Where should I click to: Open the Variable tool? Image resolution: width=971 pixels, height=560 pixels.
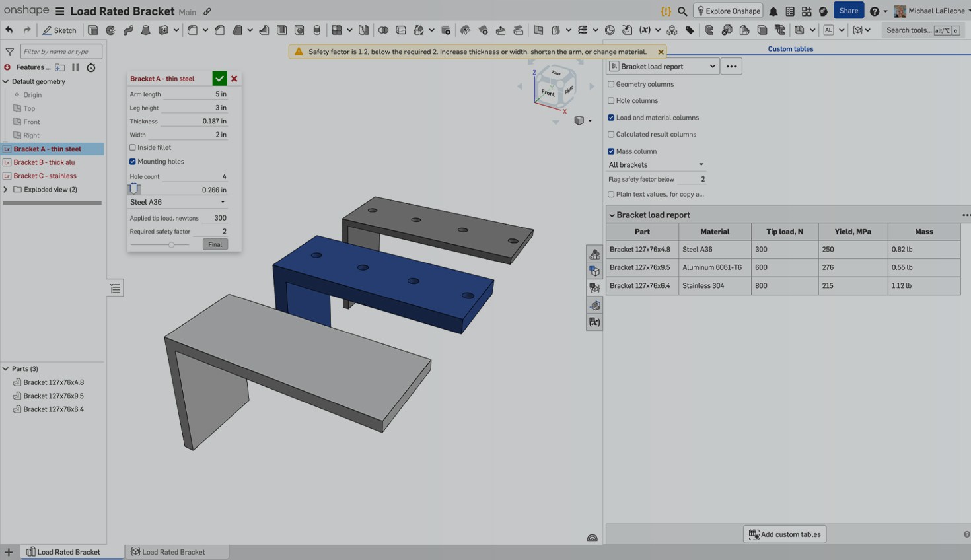click(645, 30)
